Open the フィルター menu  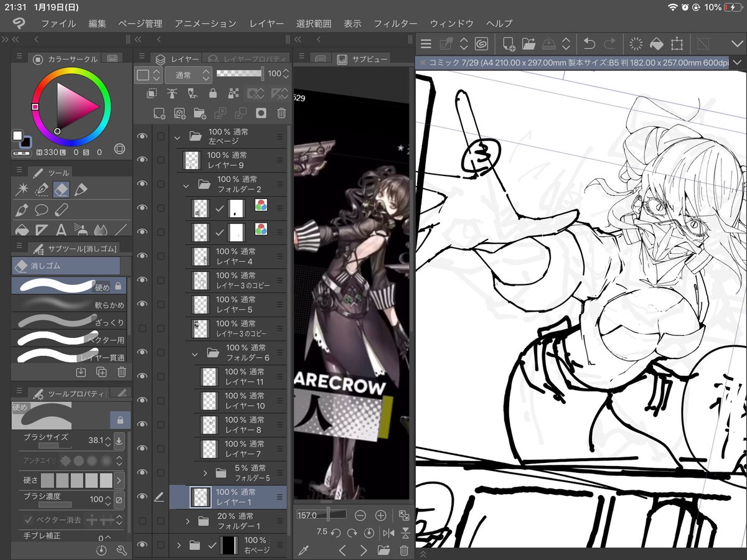[395, 23]
